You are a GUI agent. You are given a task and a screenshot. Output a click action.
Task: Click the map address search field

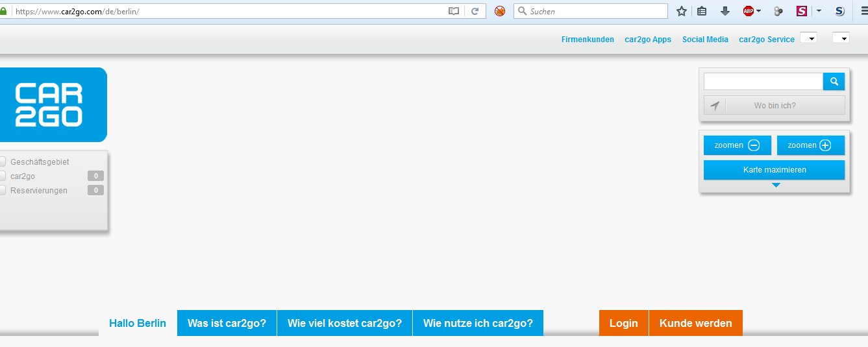pyautogui.click(x=763, y=82)
